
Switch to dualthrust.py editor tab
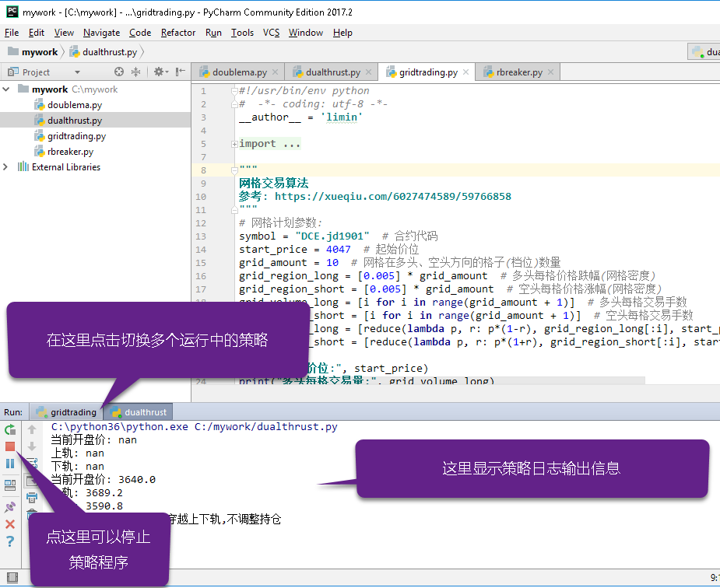[x=332, y=72]
